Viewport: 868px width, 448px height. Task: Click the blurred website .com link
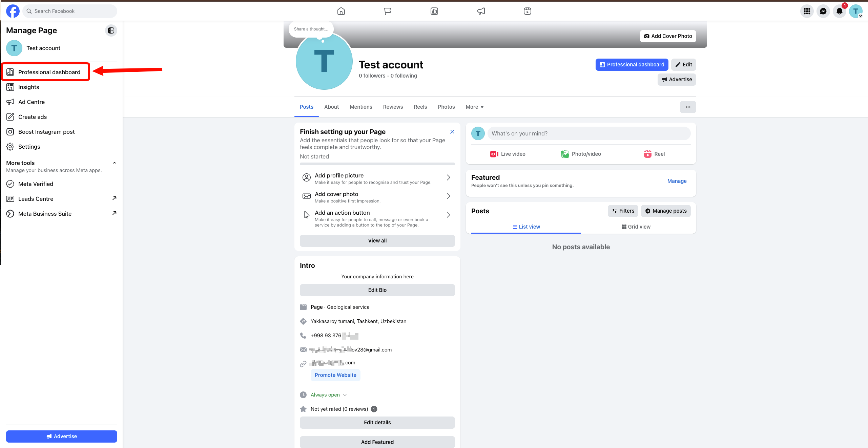point(333,363)
